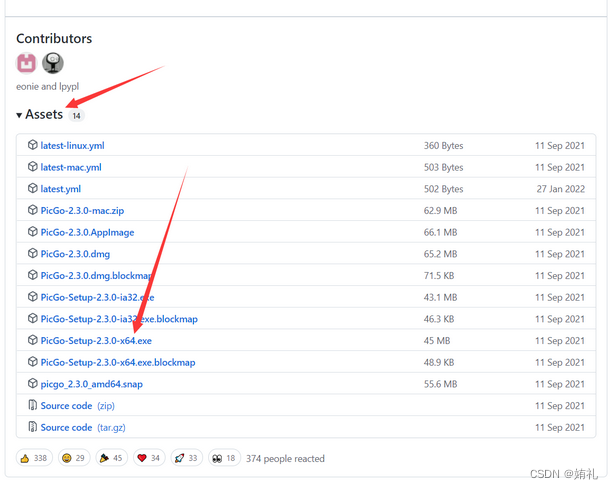
Task: Collapse the Assets section triangle
Action: (x=19, y=115)
